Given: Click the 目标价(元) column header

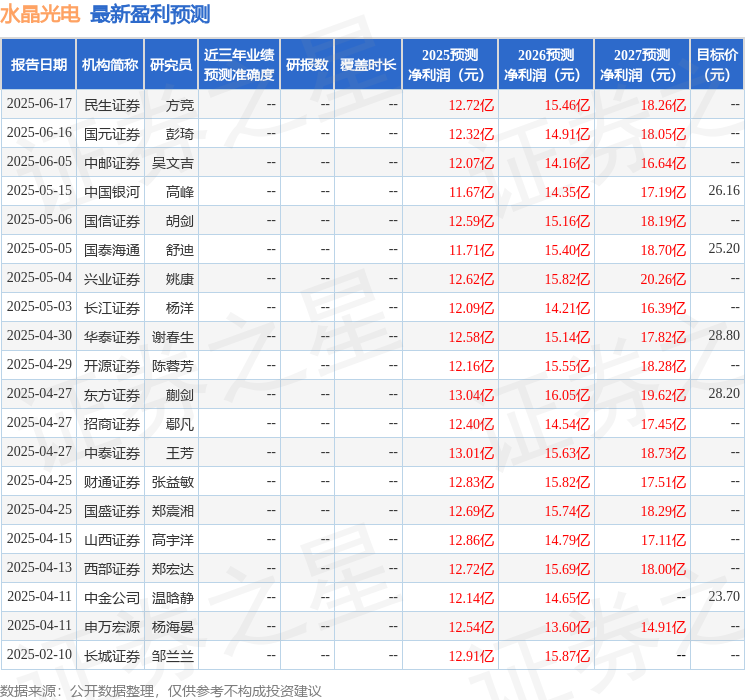Looking at the screenshot, I should tap(717, 65).
